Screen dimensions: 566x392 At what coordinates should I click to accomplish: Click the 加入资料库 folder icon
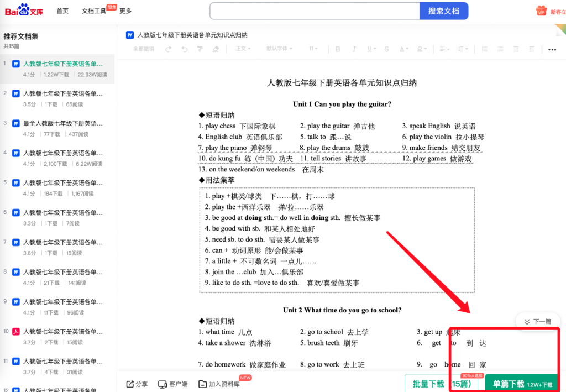pos(203,384)
